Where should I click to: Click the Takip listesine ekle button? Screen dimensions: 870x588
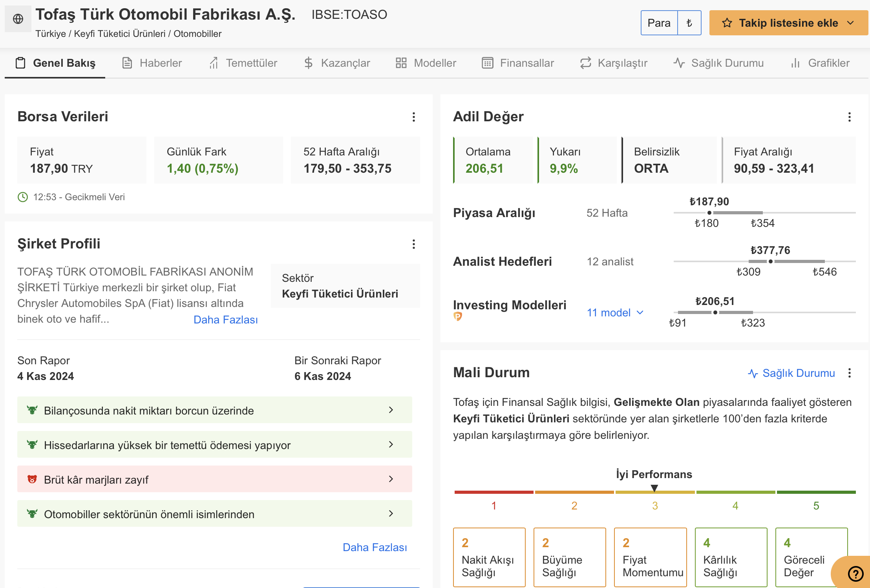tap(789, 23)
